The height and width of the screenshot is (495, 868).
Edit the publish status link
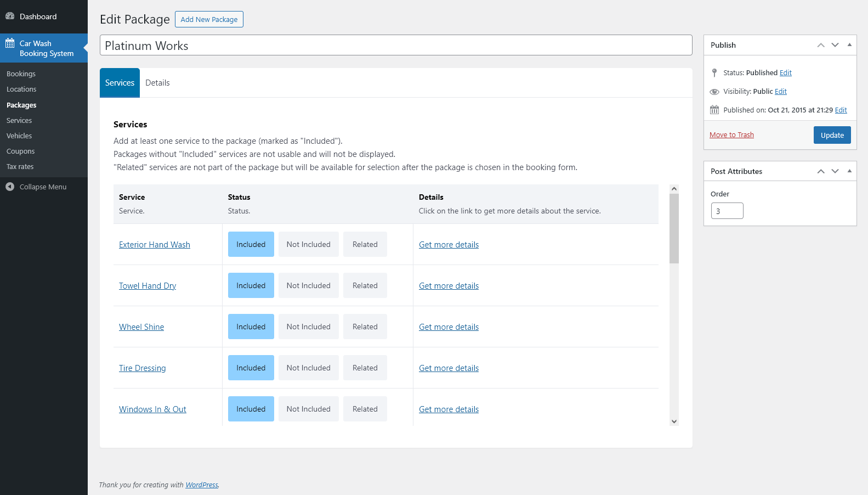[786, 73]
